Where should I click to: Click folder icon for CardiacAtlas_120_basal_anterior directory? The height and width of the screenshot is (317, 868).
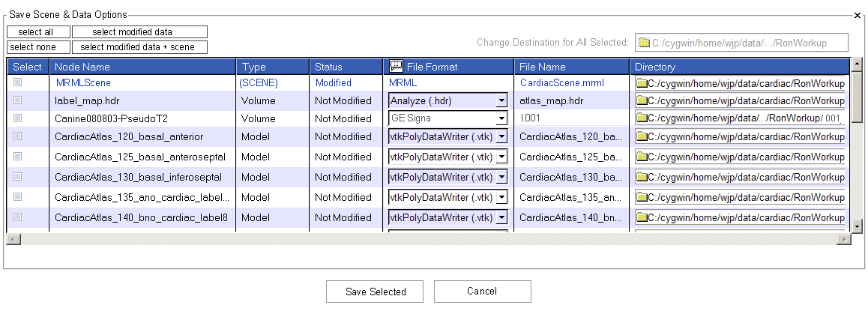[642, 136]
